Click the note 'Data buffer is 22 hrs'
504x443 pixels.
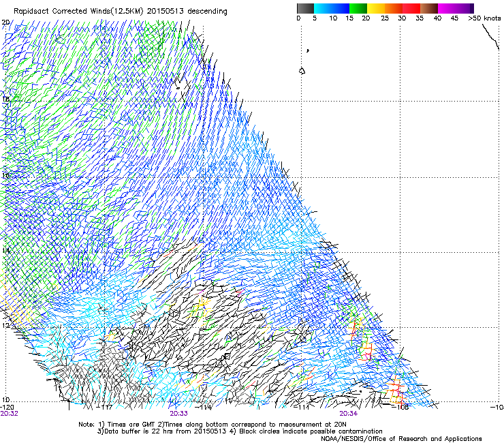click(x=139, y=431)
